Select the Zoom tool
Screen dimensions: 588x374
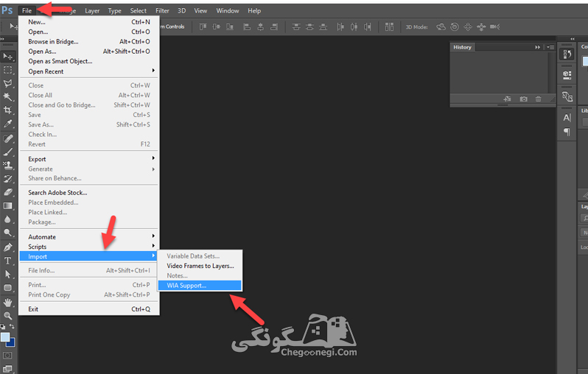pos(7,316)
